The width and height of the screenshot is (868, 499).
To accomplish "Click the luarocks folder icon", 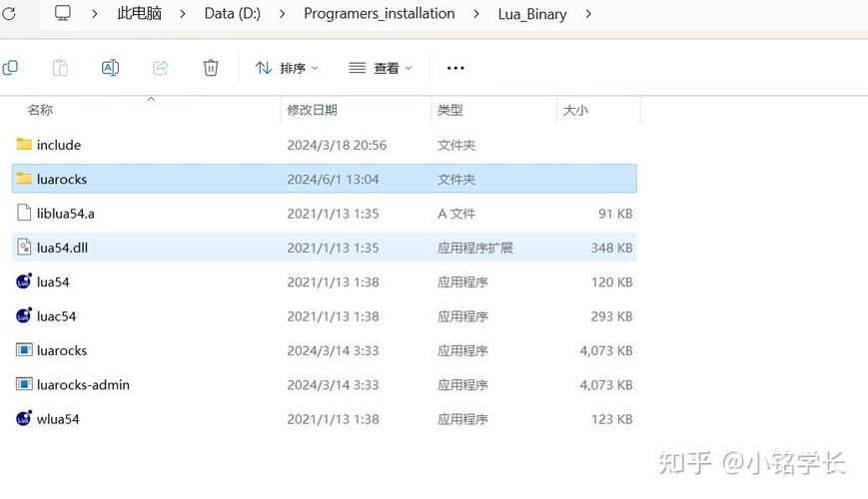I will point(24,179).
